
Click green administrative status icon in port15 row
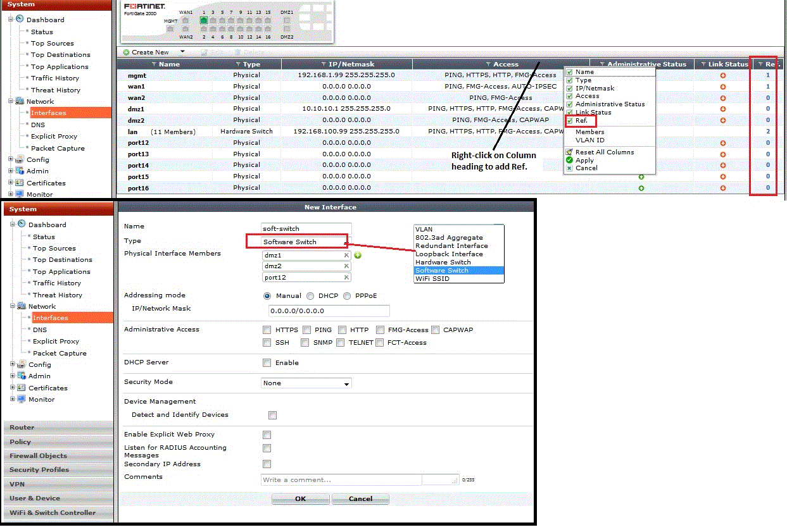coord(641,177)
